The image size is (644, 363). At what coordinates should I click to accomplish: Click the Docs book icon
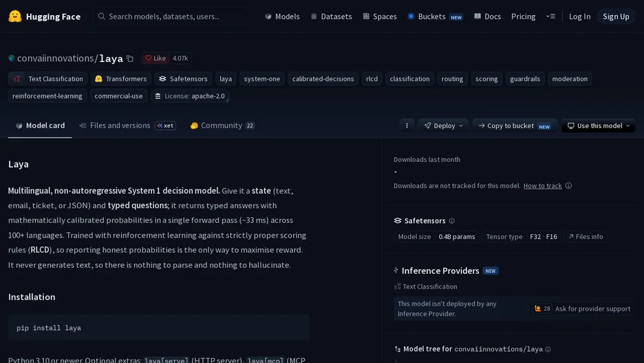click(477, 17)
